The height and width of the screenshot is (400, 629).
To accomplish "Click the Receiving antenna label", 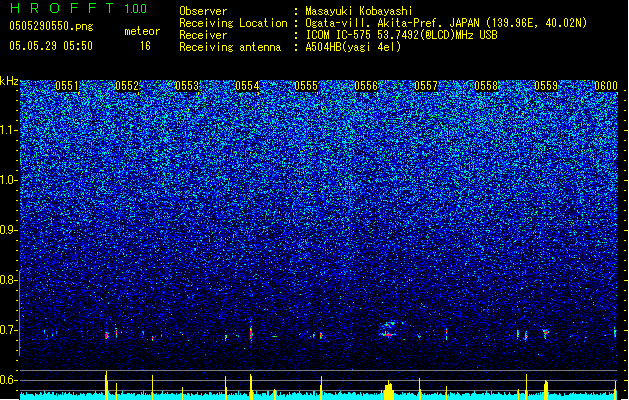I will [230, 47].
